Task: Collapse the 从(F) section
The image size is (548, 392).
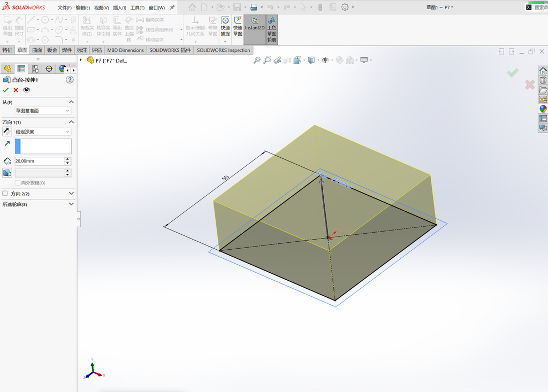Action: (71, 102)
